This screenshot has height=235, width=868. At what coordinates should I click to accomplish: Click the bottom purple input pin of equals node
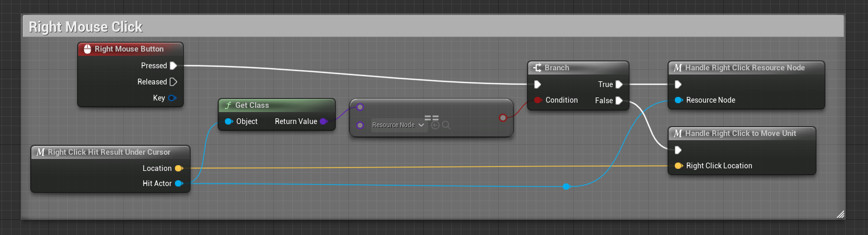coord(360,125)
